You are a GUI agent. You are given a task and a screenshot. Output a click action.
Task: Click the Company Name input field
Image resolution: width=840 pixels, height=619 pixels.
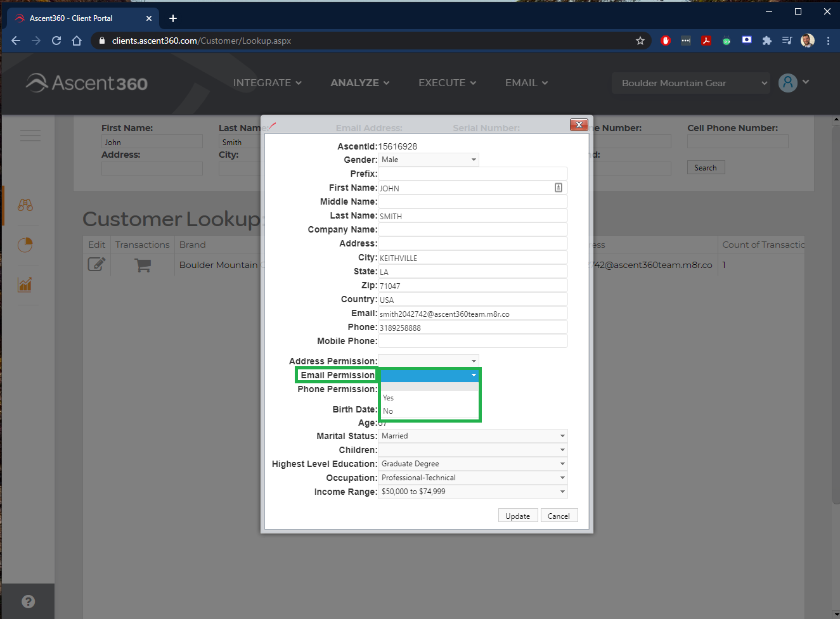(473, 229)
